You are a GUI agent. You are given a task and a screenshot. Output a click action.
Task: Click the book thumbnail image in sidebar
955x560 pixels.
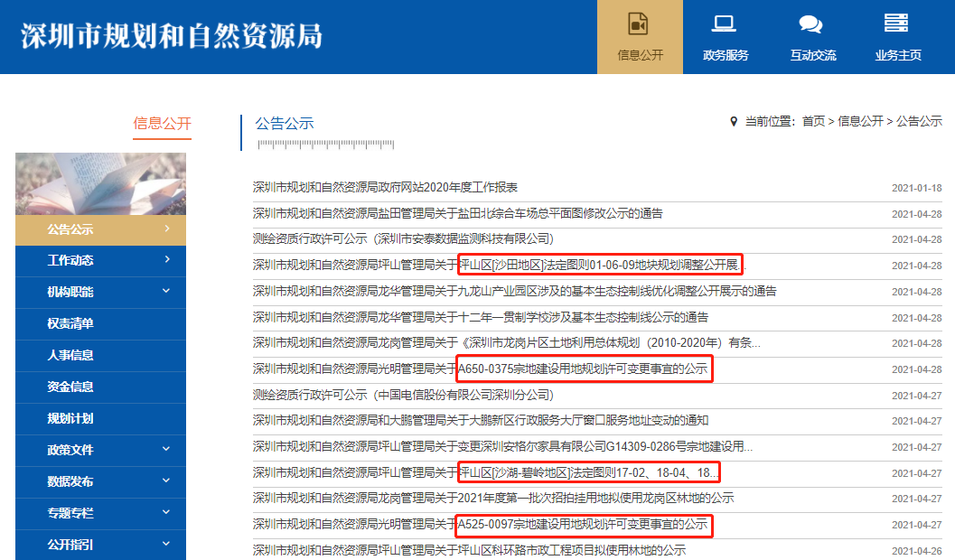(x=100, y=183)
